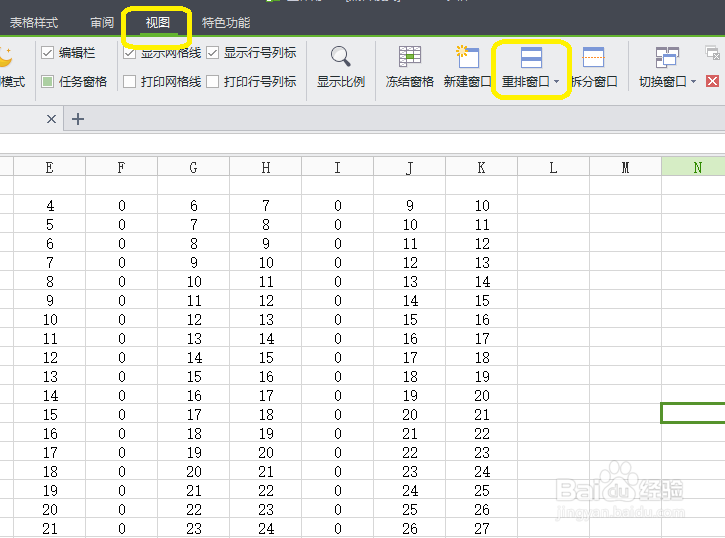Viewport: 725px width, 538px height.
Task: Select column F header
Action: click(x=122, y=167)
